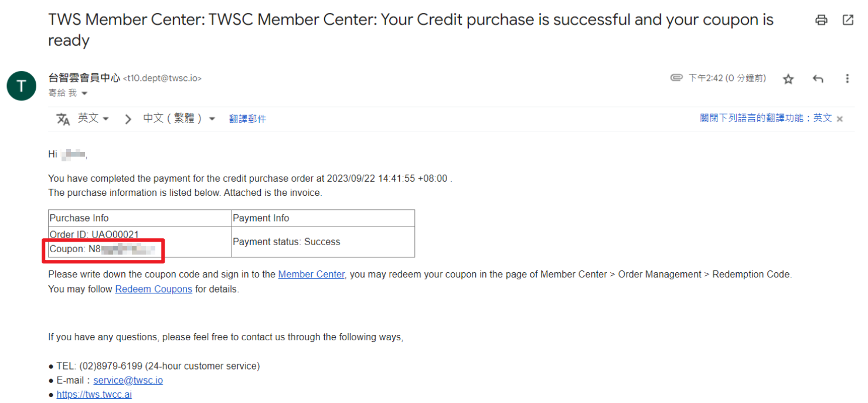The image size is (868, 403).
Task: Open email in new window icon
Action: [x=847, y=20]
